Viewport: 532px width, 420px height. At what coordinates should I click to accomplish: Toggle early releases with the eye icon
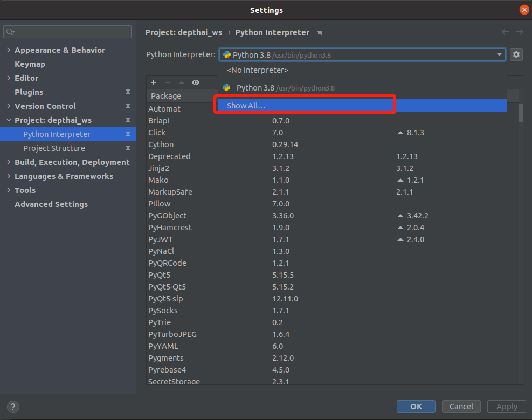(196, 82)
